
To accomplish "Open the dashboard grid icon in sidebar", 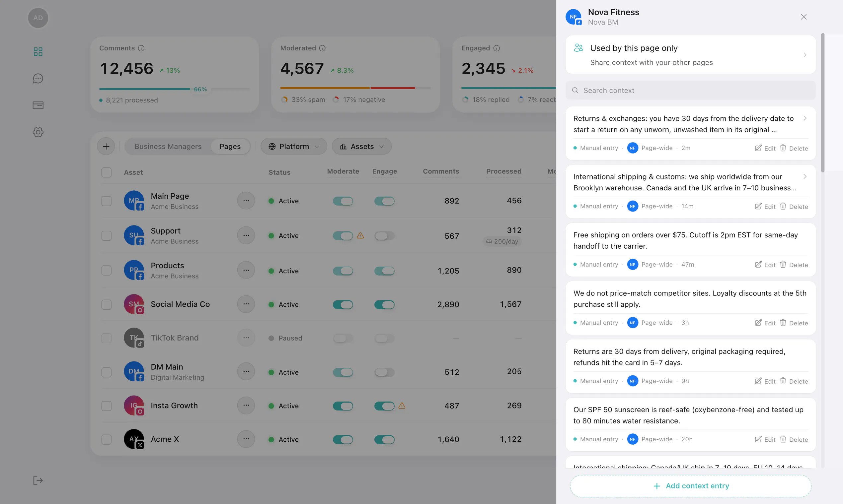I will [38, 52].
